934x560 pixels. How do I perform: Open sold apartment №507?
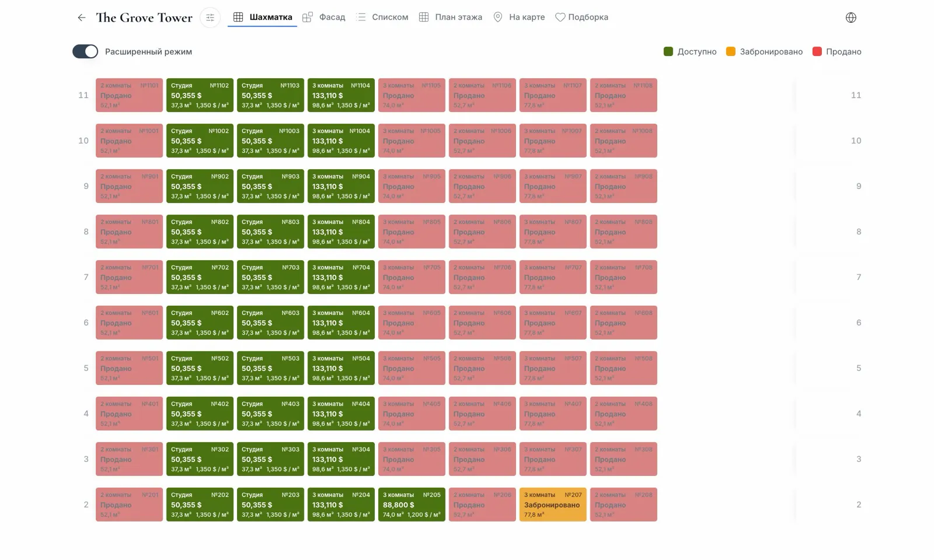(553, 368)
